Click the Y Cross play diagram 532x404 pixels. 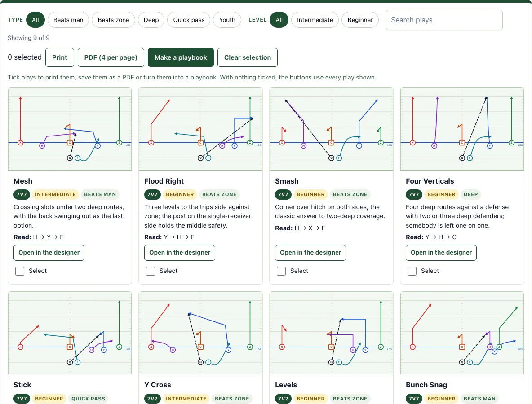200,333
